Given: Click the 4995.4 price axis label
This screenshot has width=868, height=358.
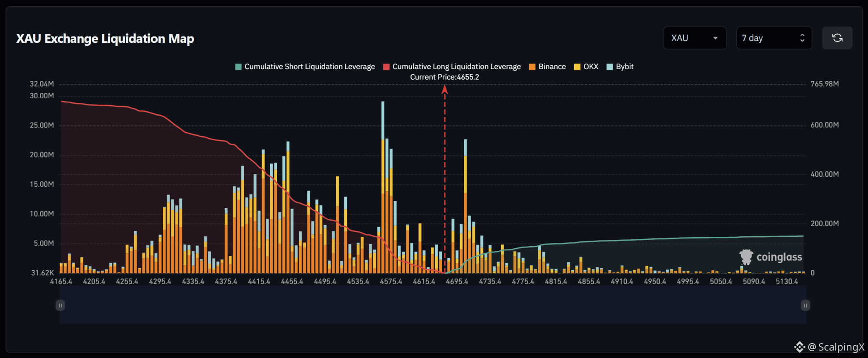Looking at the screenshot, I should [688, 281].
